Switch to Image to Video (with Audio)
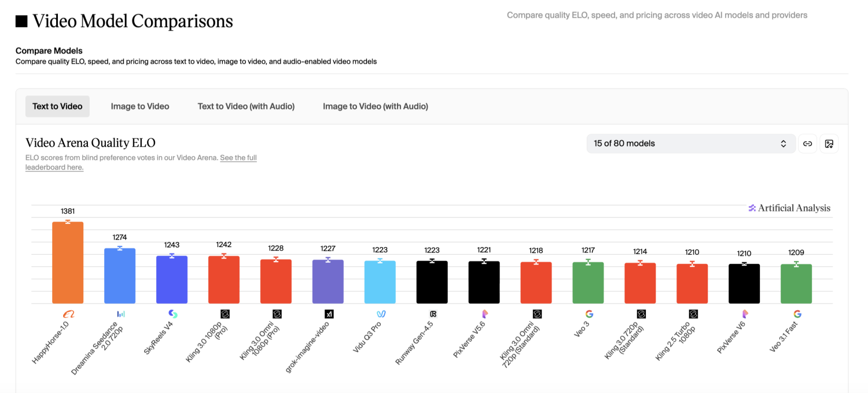The width and height of the screenshot is (868, 393). [x=375, y=106]
